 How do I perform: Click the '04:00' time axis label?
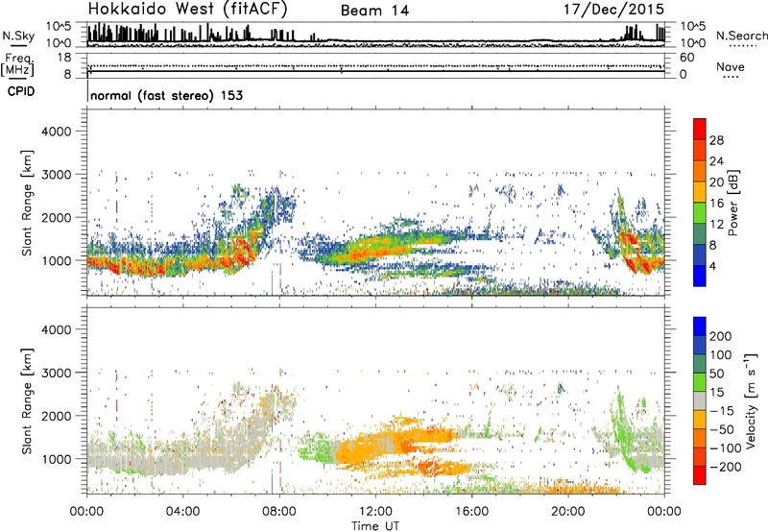[x=183, y=512]
